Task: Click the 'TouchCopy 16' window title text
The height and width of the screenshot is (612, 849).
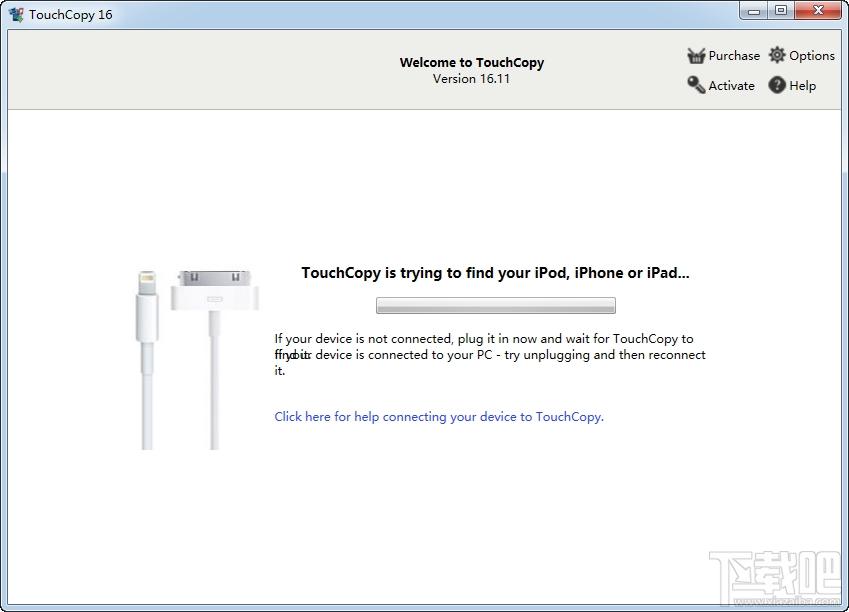Action: coord(70,15)
